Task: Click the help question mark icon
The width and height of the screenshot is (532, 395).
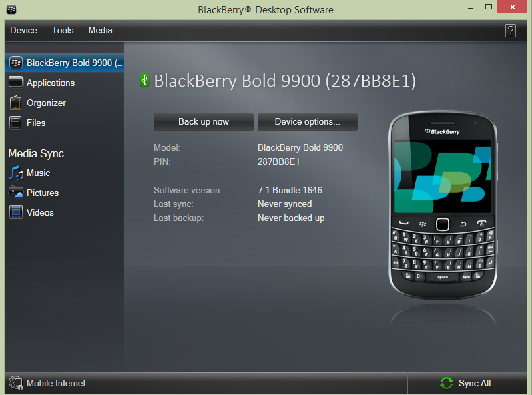Action: coord(510,31)
